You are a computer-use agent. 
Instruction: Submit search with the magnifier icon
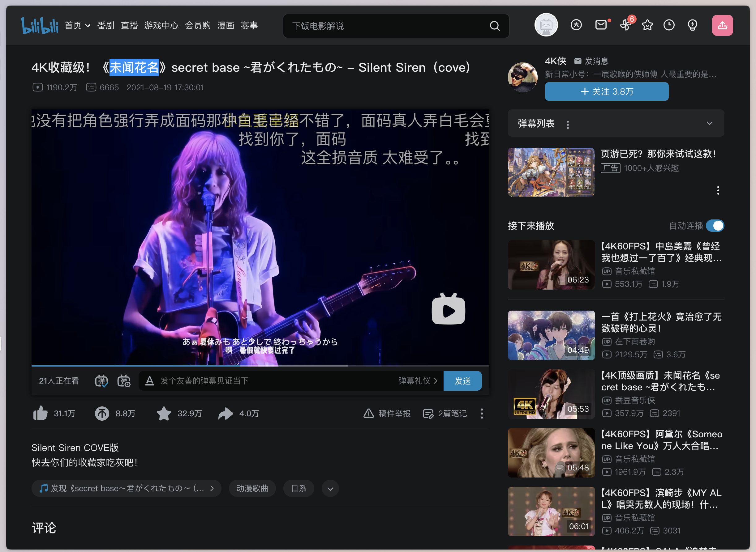click(x=495, y=26)
